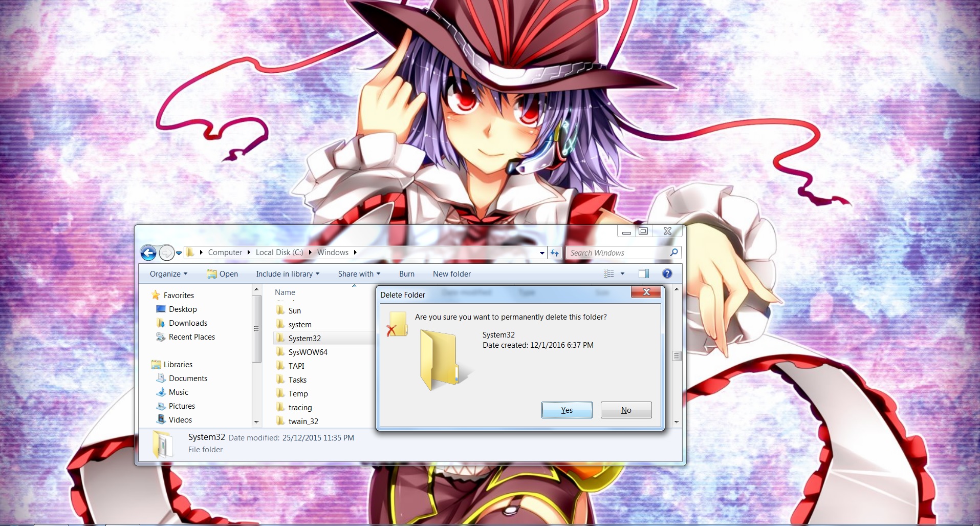The height and width of the screenshot is (526, 980).
Task: Click the Name column header
Action: click(x=285, y=292)
